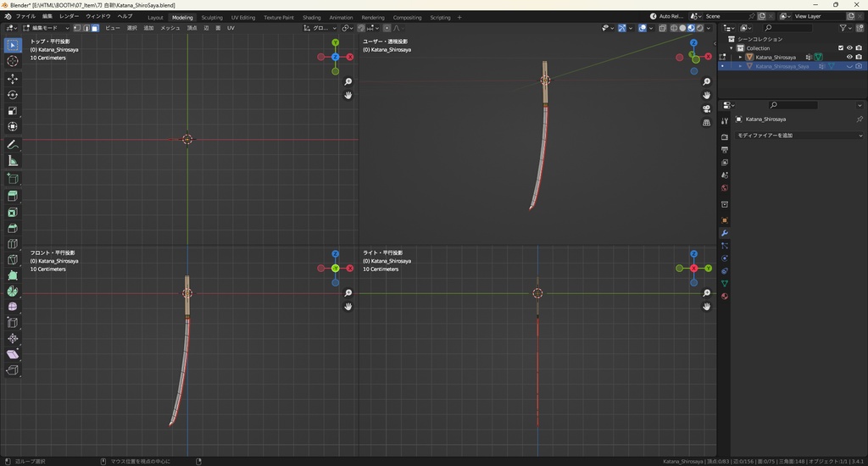
Task: Click camera view icon in perspective viewport
Action: click(707, 109)
